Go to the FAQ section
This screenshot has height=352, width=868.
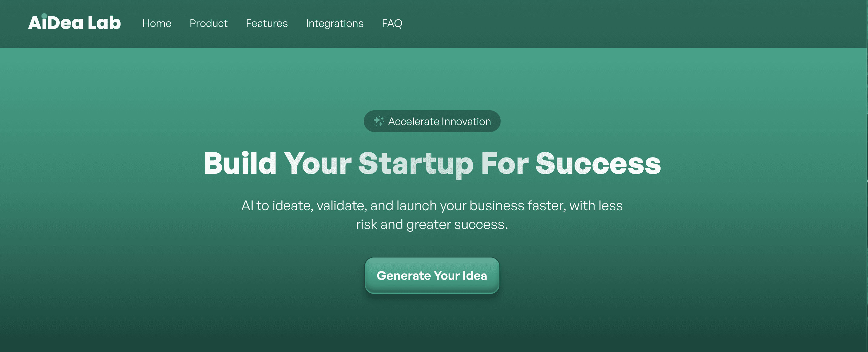point(392,23)
